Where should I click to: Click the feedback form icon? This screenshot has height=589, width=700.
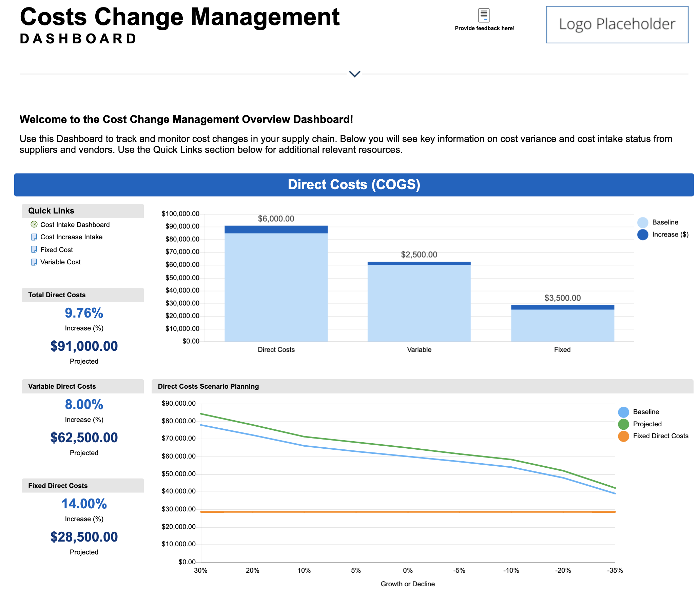click(x=484, y=15)
